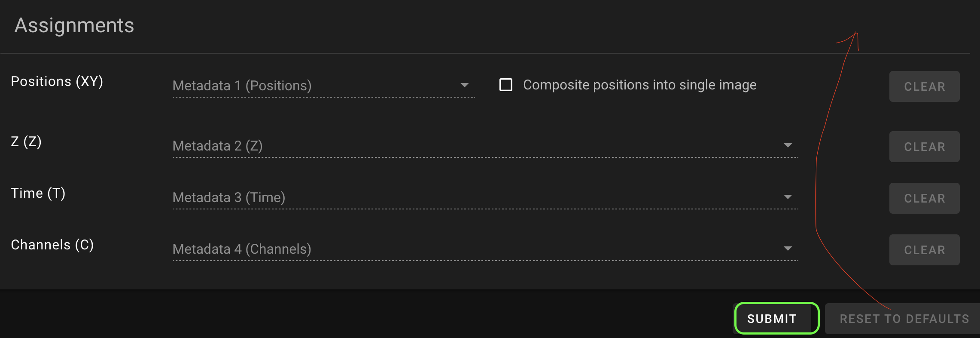
Task: Clear the Positions (XY) assignment
Action: tap(924, 86)
